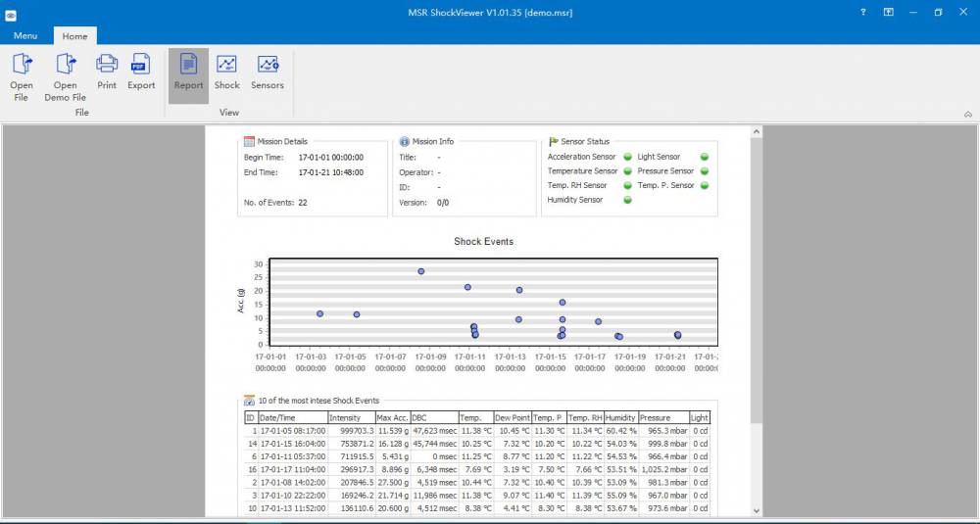Click the Date/Time column header
980x524 pixels.
pyautogui.click(x=292, y=418)
